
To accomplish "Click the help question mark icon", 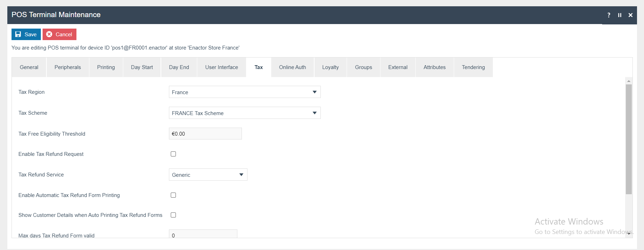I will point(609,15).
